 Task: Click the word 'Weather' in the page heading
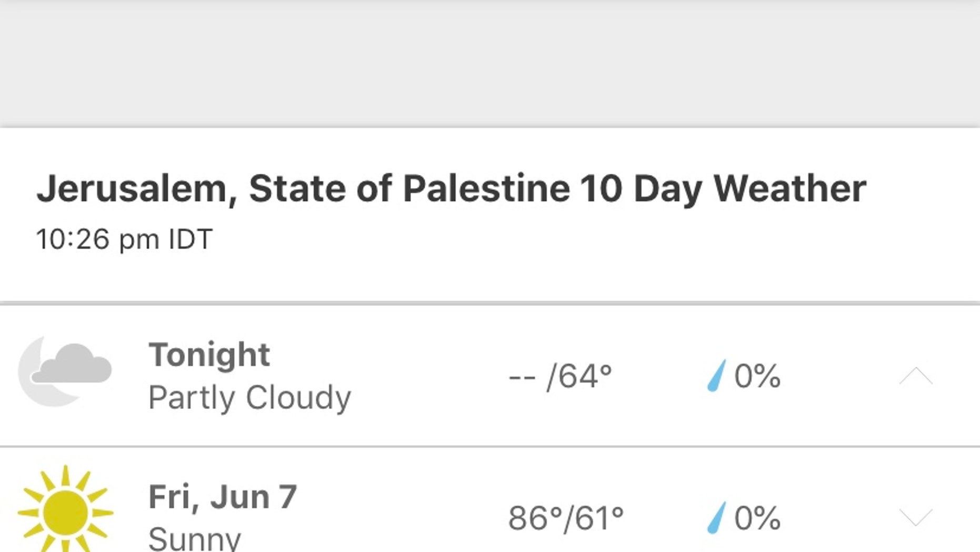[789, 188]
